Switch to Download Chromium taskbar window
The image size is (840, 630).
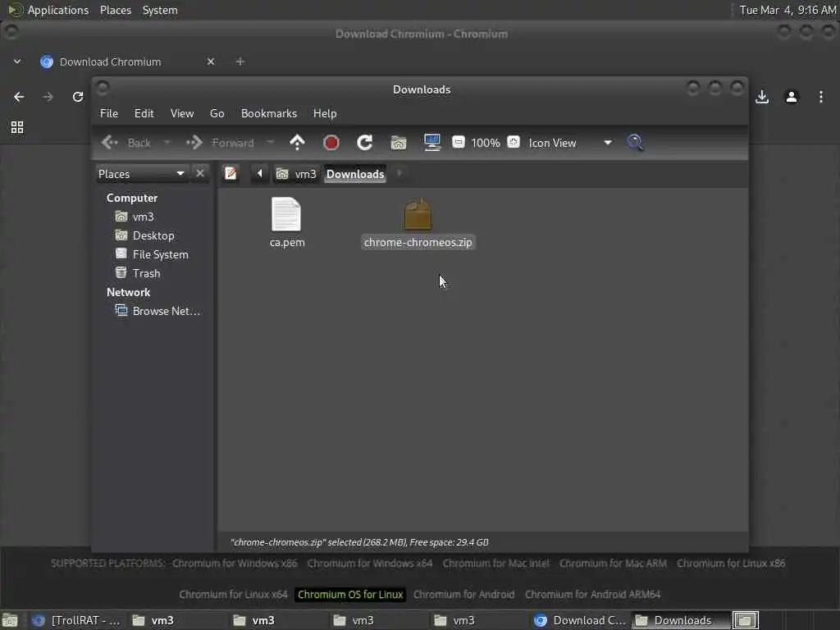(x=580, y=620)
